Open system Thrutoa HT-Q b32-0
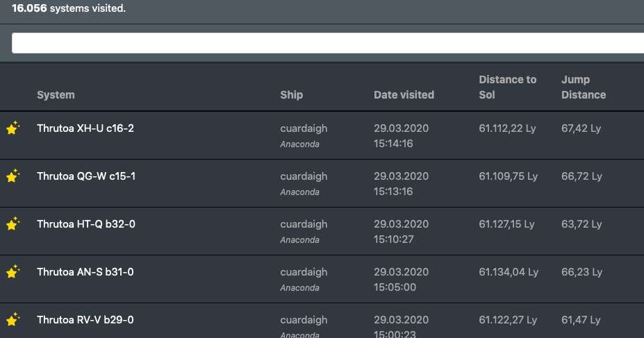Image resolution: width=644 pixels, height=338 pixels. click(x=85, y=224)
